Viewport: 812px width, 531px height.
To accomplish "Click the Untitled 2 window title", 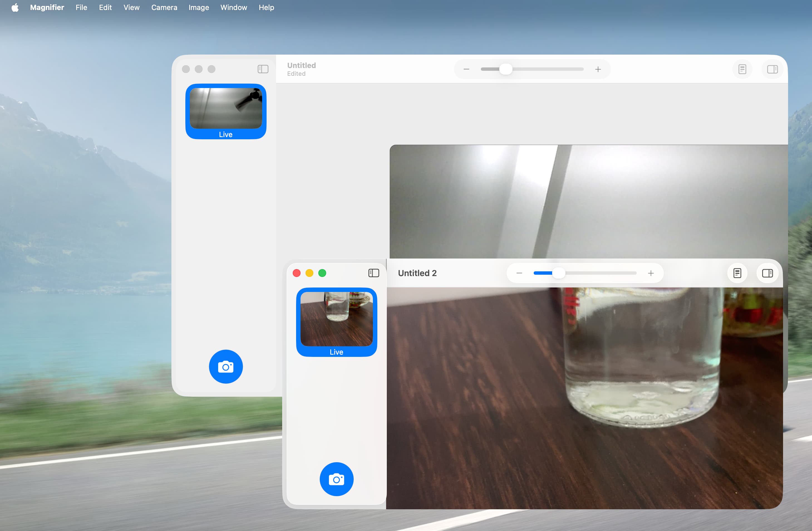I will [x=417, y=273].
